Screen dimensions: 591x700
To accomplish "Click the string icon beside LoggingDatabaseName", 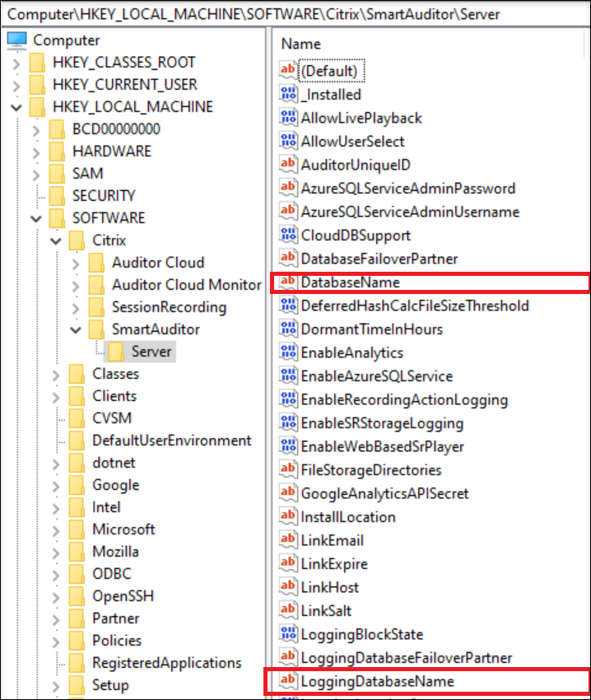I will (288, 681).
